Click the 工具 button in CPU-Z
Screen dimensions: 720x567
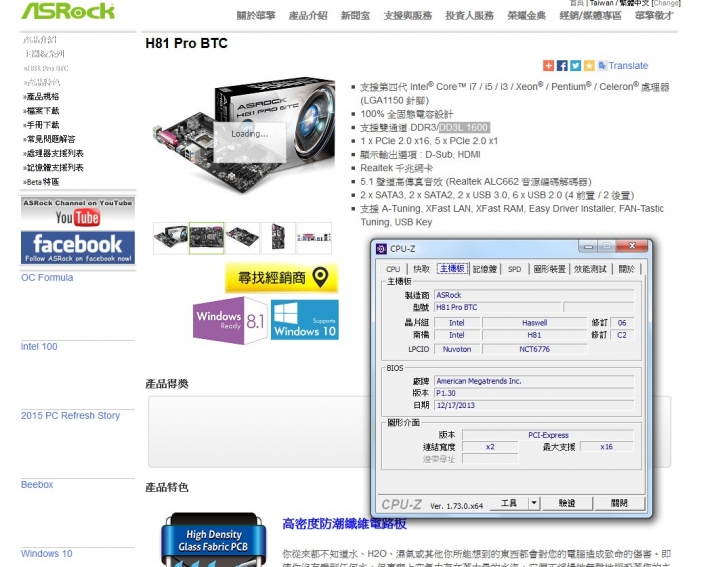coord(509,503)
